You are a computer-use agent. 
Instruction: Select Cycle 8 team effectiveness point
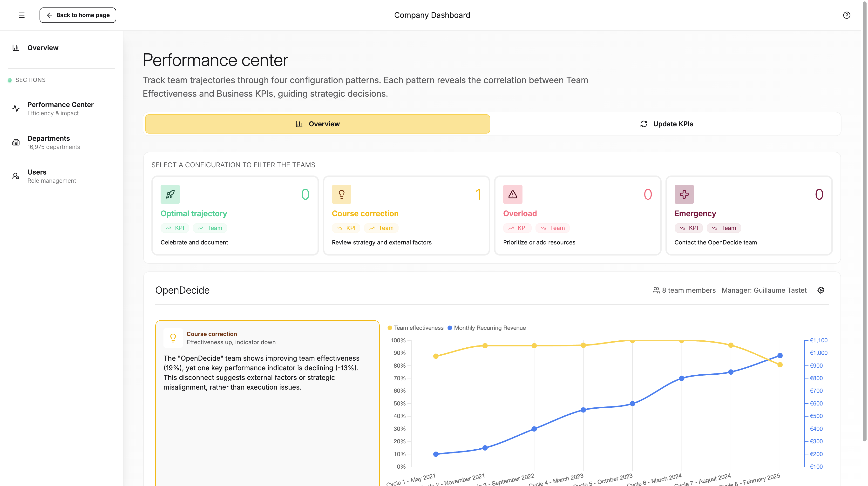click(780, 365)
